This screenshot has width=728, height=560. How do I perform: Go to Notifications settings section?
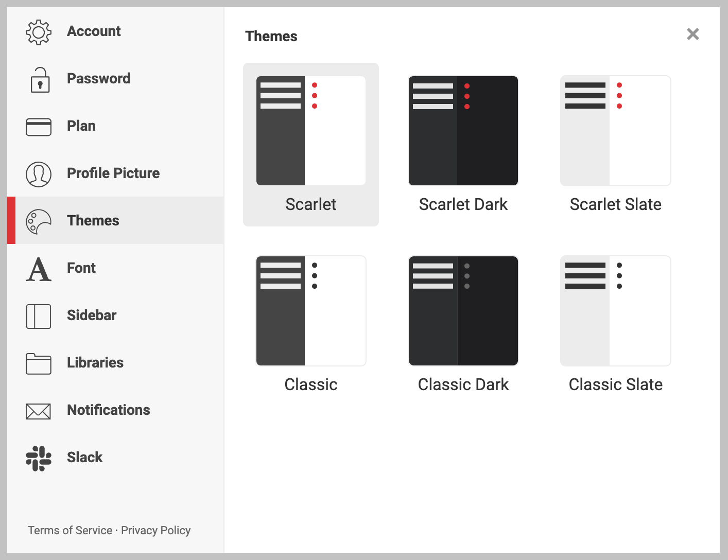point(115,410)
